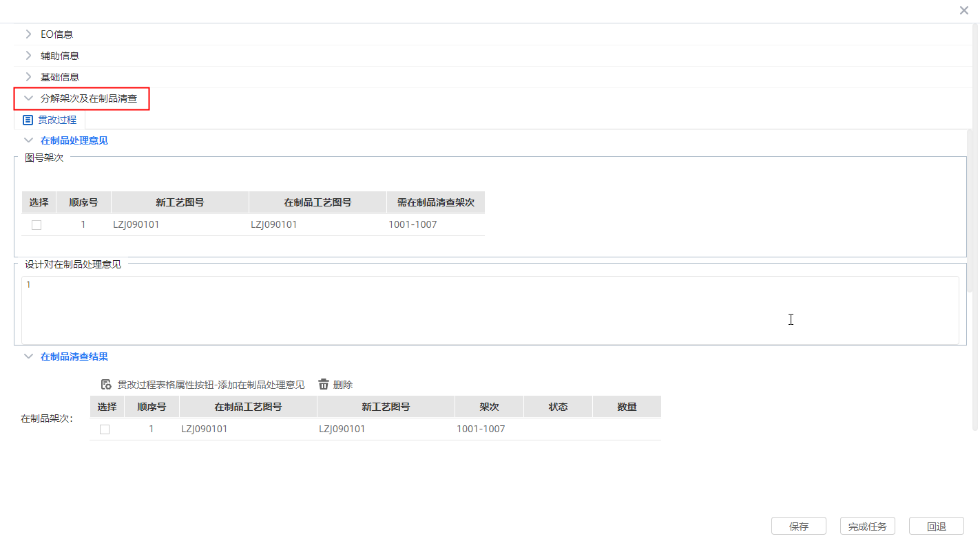The image size is (980, 543).
Task: Switch to the 贯改过程 tab
Action: point(56,120)
